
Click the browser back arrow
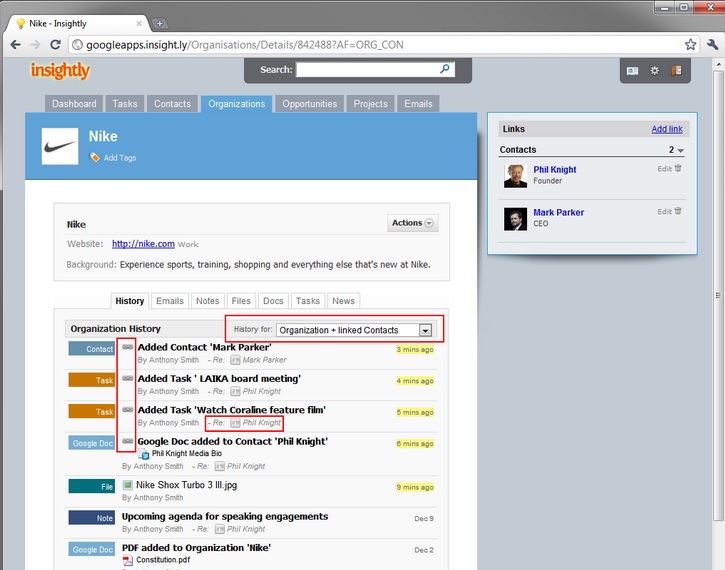click(15, 45)
